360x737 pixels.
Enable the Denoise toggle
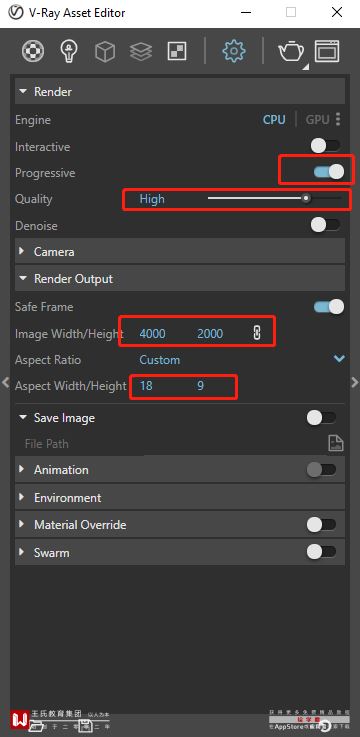coord(325,225)
